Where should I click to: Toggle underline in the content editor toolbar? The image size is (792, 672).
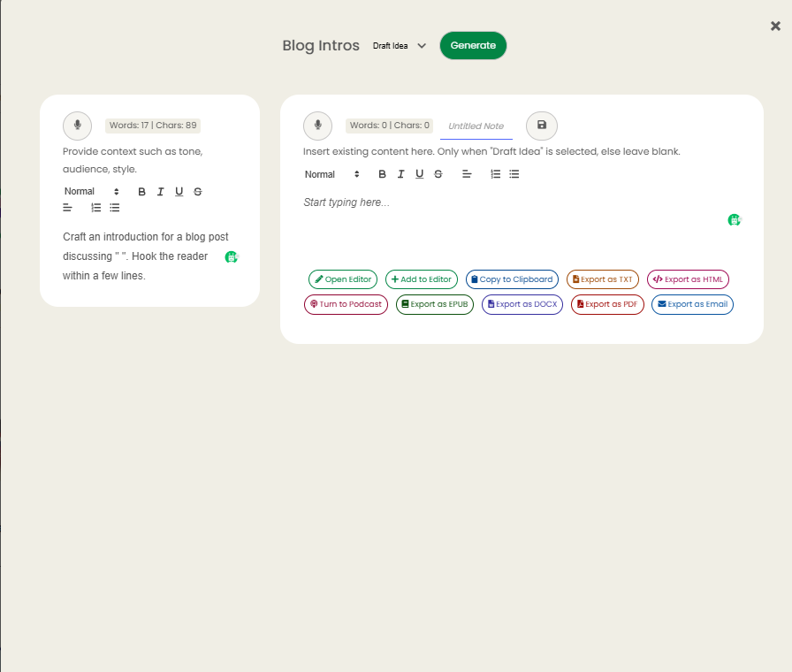419,174
